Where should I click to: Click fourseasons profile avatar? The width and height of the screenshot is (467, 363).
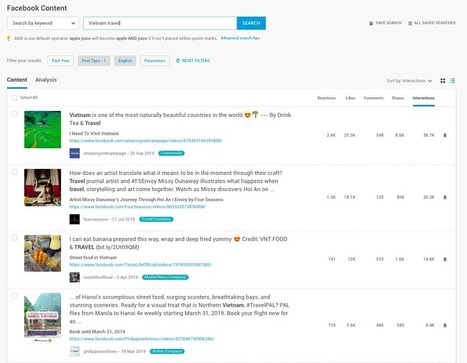pyautogui.click(x=75, y=219)
